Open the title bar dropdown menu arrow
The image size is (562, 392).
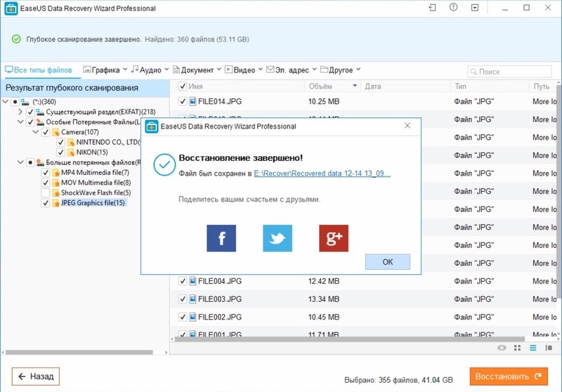(476, 8)
